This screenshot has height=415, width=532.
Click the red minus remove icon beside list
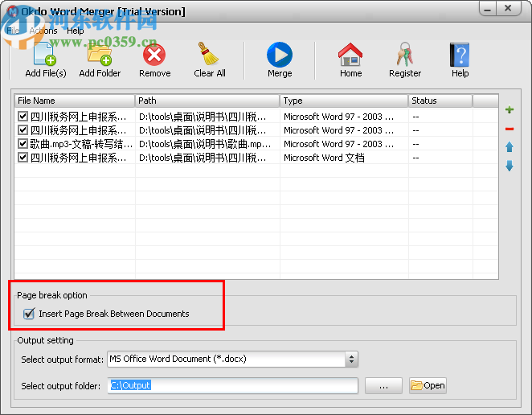point(509,129)
